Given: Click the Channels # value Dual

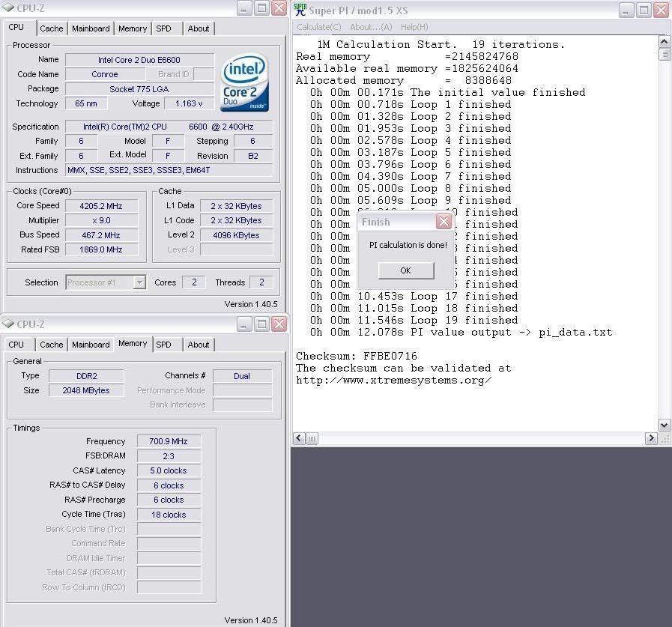Looking at the screenshot, I should point(242,376).
